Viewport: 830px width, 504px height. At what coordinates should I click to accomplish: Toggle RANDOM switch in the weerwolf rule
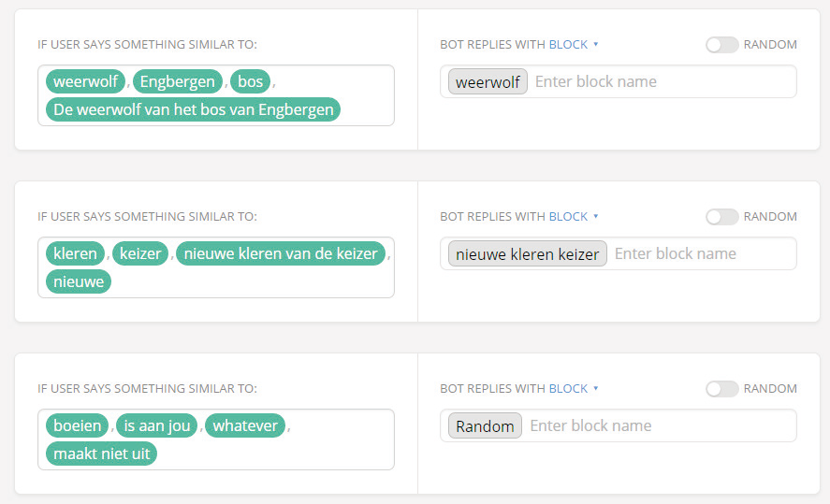point(721,45)
